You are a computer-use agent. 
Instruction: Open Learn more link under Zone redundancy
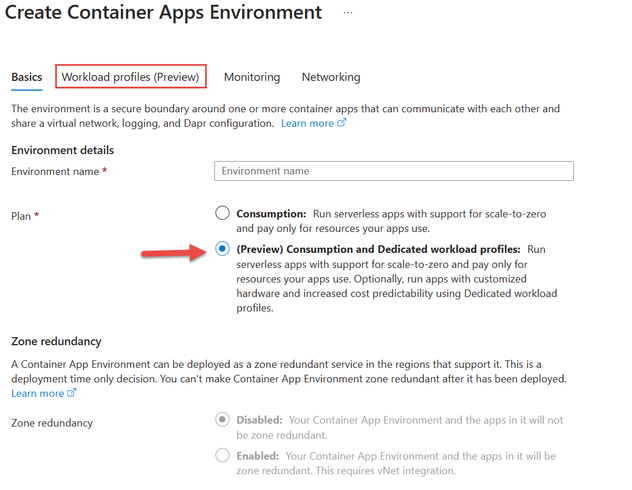click(37, 393)
